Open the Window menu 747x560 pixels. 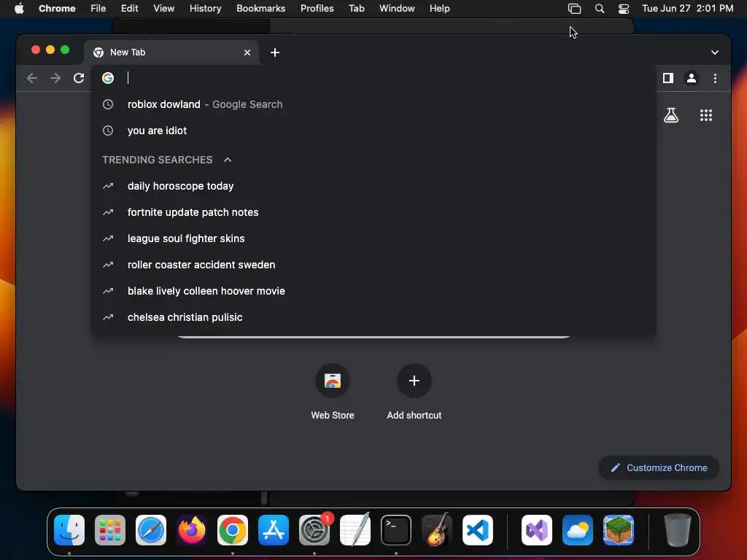397,9
